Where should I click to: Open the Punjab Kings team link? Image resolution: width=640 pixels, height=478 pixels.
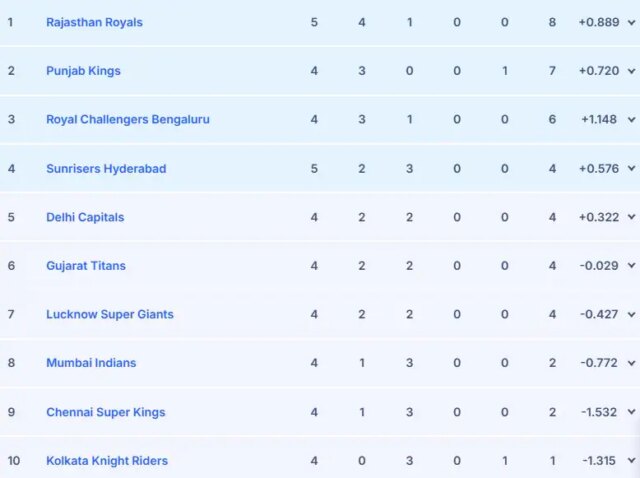[83, 71]
